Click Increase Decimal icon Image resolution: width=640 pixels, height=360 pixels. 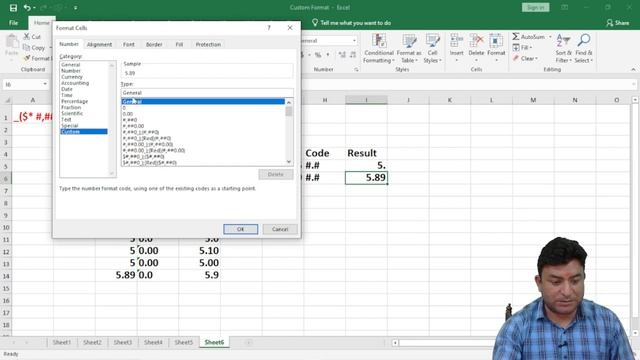(x=342, y=55)
